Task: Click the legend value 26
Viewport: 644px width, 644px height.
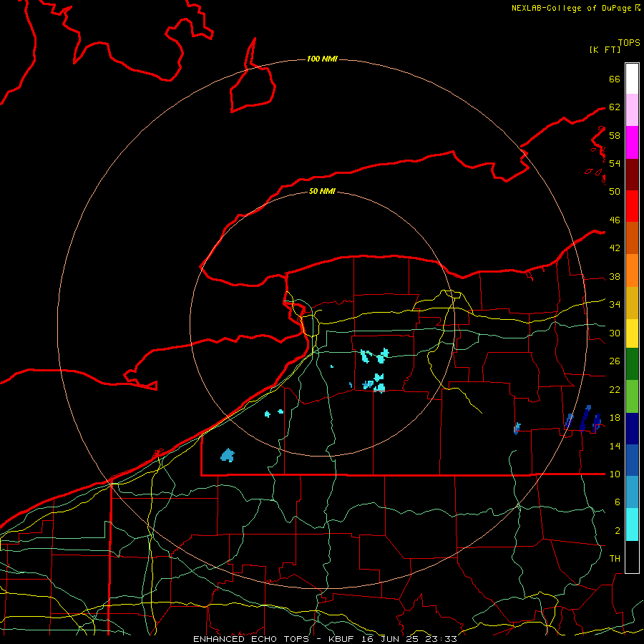Action: 615,361
